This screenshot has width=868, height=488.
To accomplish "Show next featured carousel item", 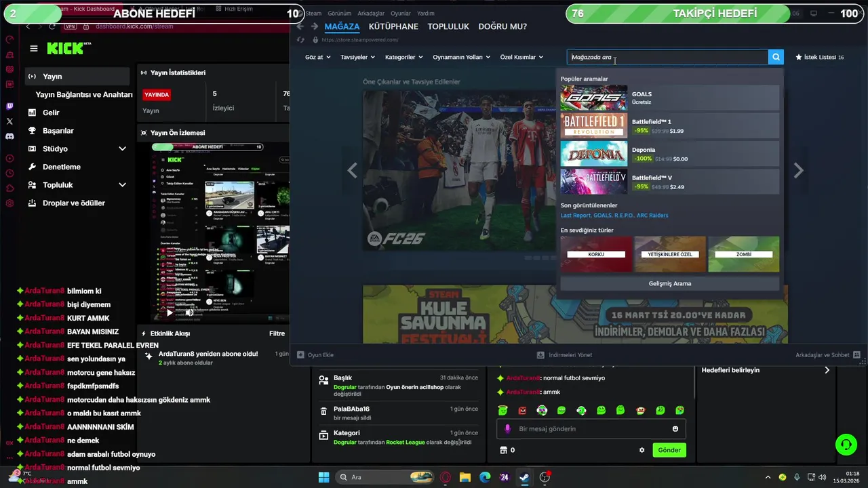I will point(798,171).
